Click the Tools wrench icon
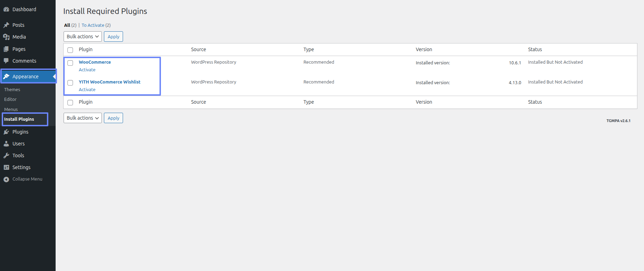Image resolution: width=644 pixels, height=271 pixels. click(6, 156)
